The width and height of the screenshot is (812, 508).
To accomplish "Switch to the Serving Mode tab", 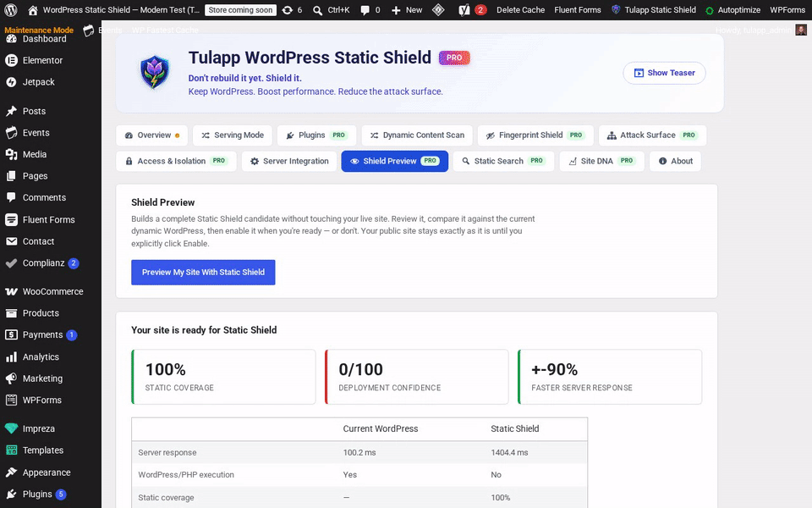I will [x=233, y=135].
